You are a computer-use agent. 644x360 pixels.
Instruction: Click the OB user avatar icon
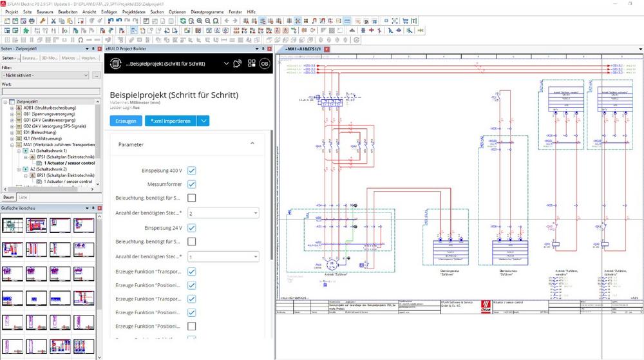click(x=265, y=63)
